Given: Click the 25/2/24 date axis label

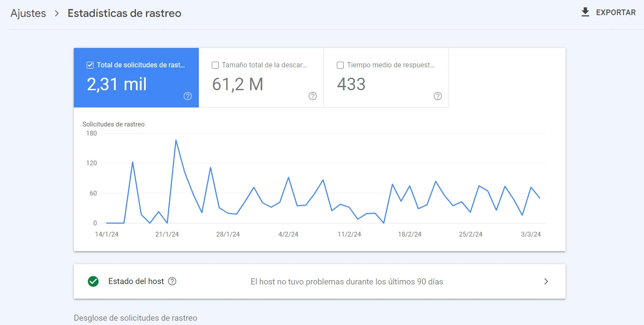Looking at the screenshot, I should (x=470, y=234).
